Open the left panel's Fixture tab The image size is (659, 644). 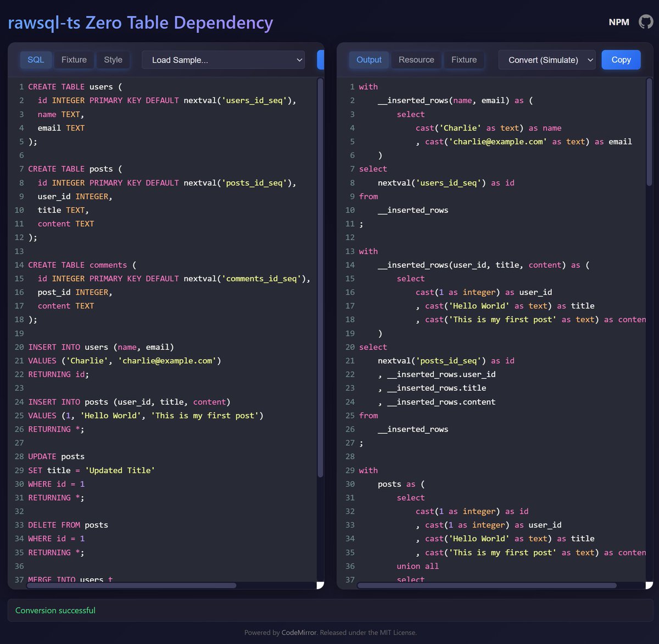74,59
